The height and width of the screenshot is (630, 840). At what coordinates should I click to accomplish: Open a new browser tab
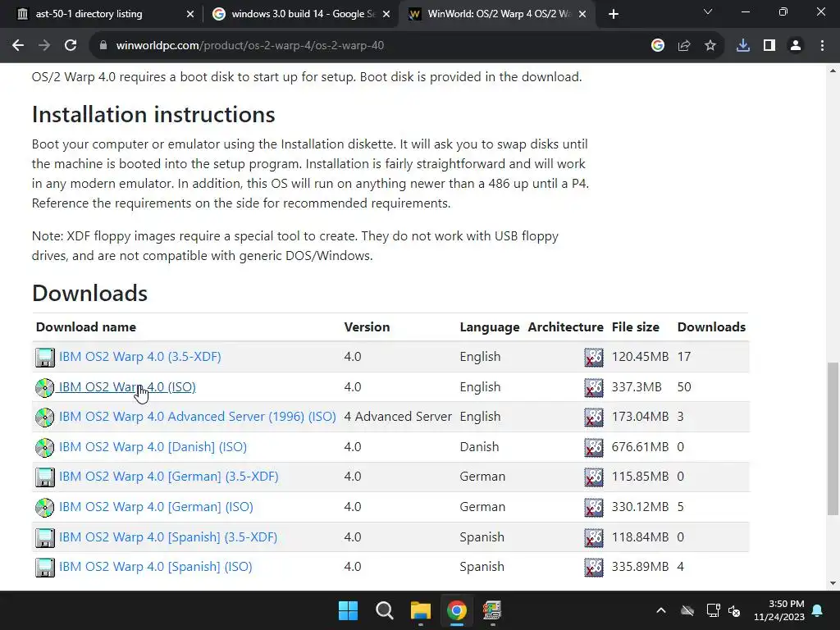pyautogui.click(x=614, y=14)
